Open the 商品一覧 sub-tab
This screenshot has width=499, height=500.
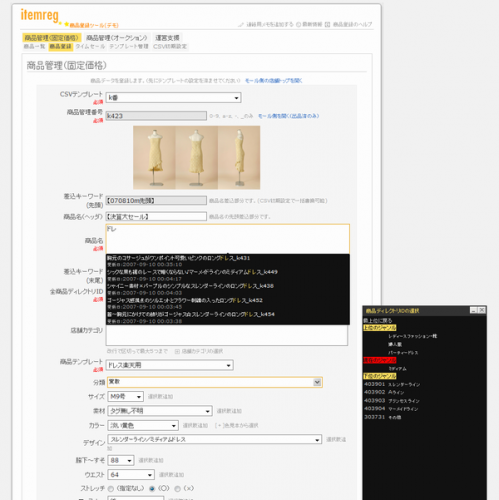[34, 46]
